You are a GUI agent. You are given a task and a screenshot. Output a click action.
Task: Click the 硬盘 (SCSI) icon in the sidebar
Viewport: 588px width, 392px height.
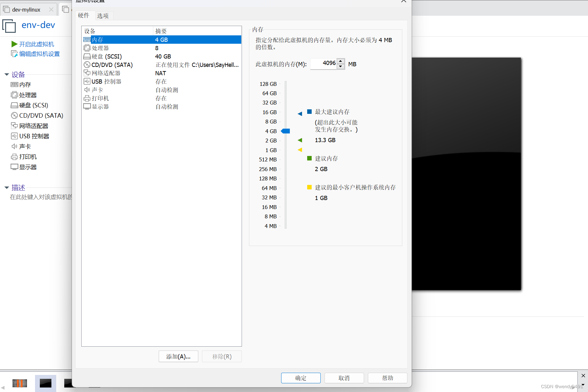(14, 105)
